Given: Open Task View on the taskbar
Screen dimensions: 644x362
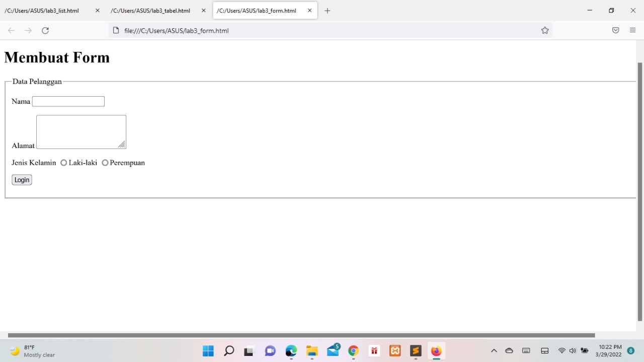Looking at the screenshot, I should point(249,351).
